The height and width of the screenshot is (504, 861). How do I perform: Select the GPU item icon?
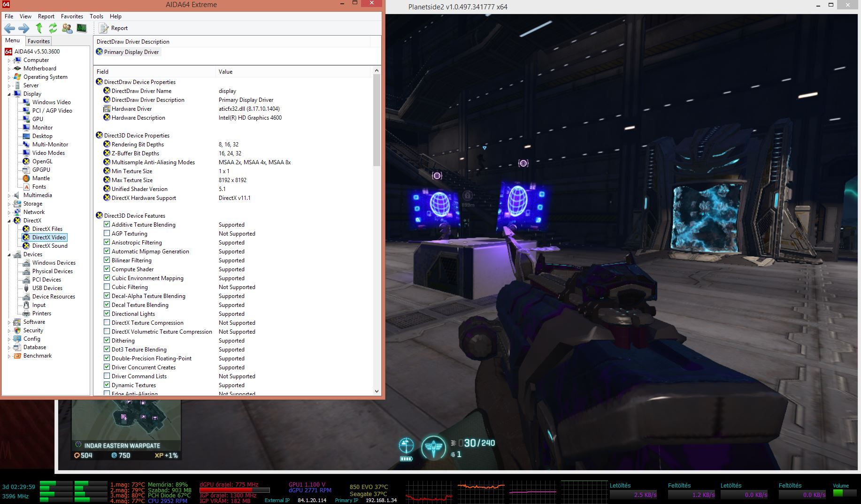[x=26, y=119]
